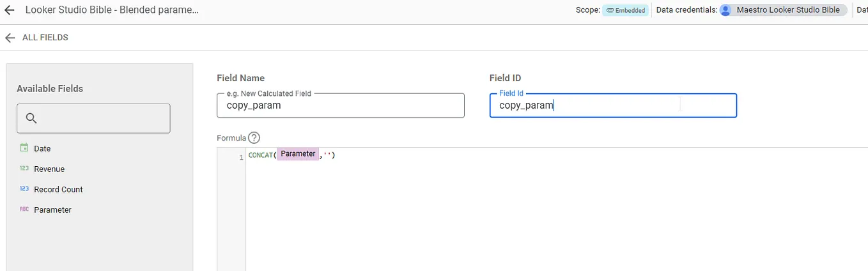Click inside the Field ID input box
The height and width of the screenshot is (271, 868).
click(x=612, y=105)
